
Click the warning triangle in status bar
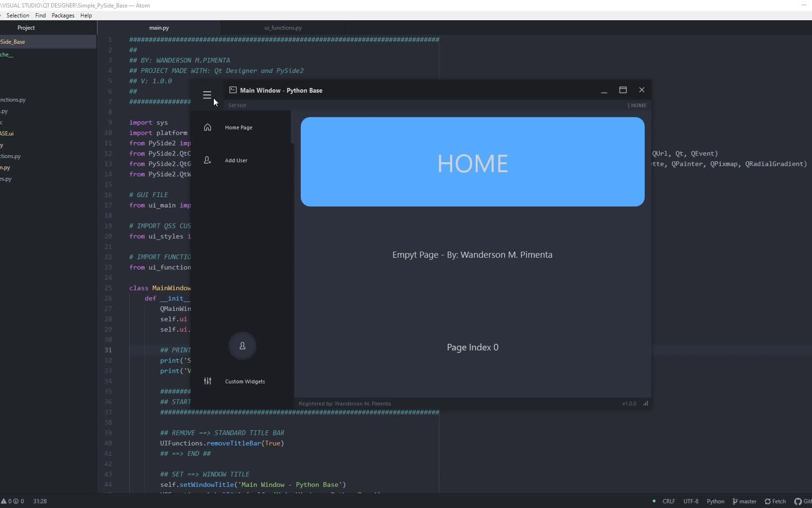[x=4, y=501]
